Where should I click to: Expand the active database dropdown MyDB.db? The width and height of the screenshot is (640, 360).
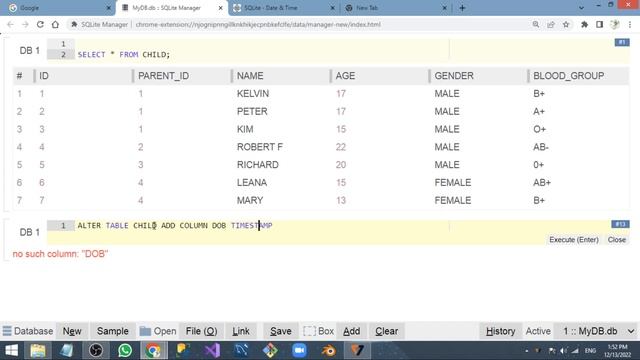pos(598,331)
